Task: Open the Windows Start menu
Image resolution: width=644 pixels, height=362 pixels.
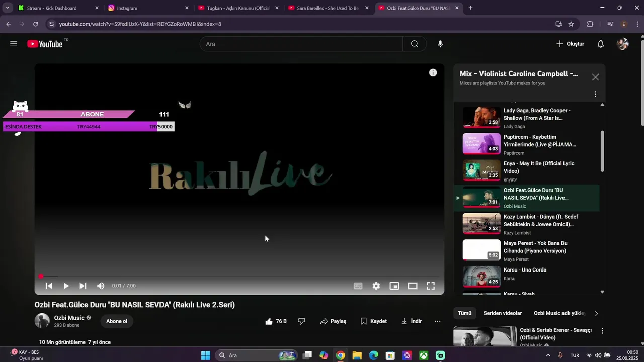Action: coord(205,355)
